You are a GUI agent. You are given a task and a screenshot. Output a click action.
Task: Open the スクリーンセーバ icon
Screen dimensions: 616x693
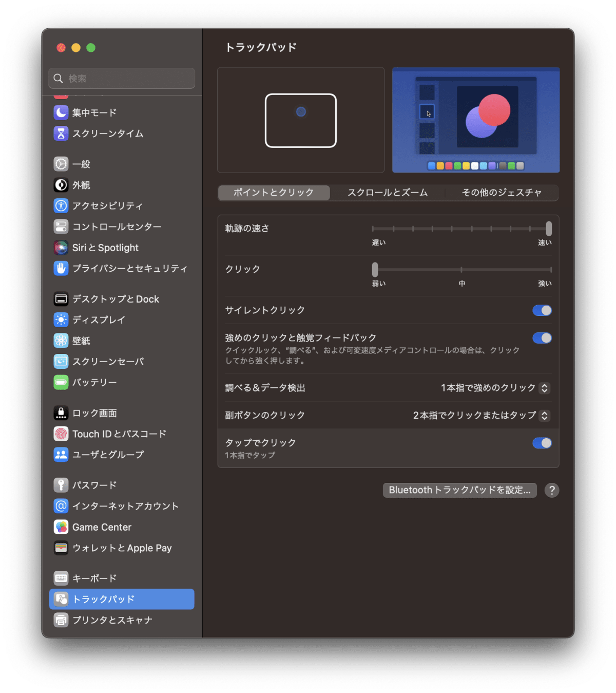[61, 362]
